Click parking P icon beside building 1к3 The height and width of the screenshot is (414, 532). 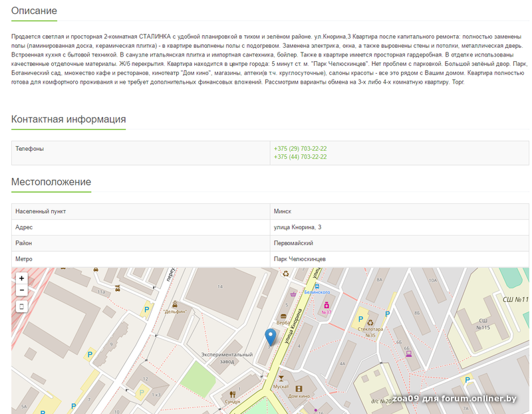point(142,393)
